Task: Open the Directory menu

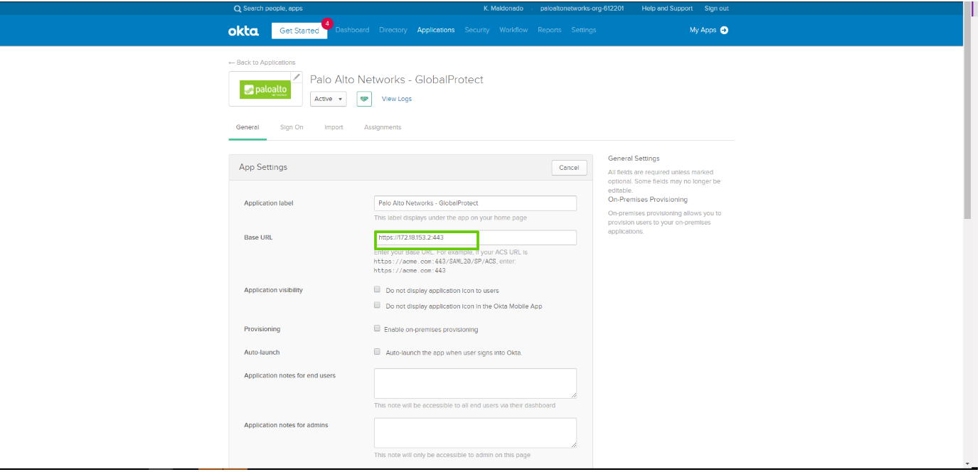Action: coord(393,30)
